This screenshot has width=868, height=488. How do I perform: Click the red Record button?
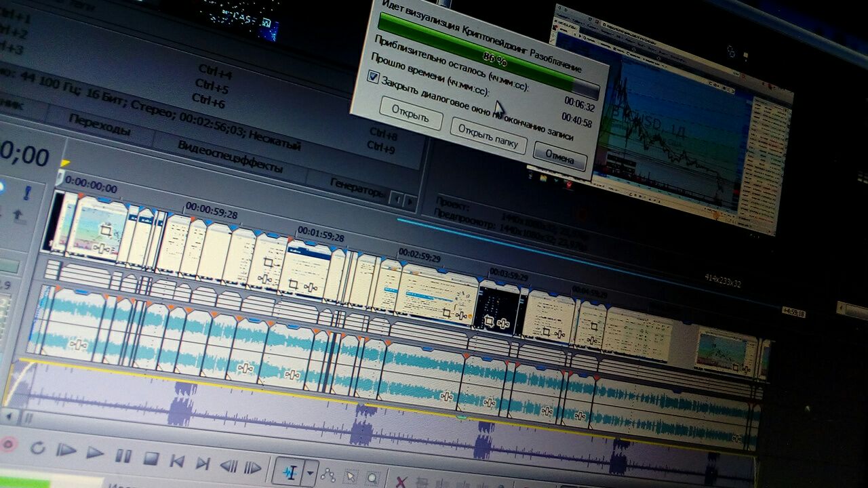pyautogui.click(x=8, y=444)
